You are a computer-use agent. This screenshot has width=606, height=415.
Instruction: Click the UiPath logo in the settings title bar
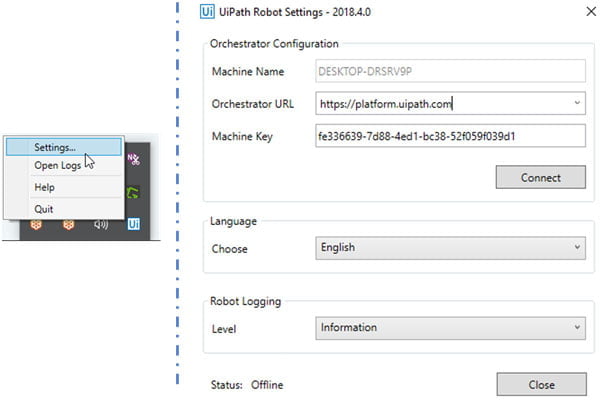tap(207, 12)
